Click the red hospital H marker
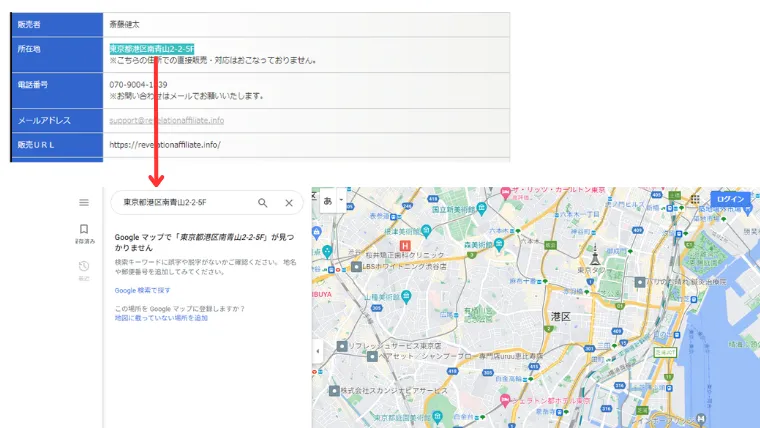Image resolution: width=760 pixels, height=428 pixels. [404, 245]
